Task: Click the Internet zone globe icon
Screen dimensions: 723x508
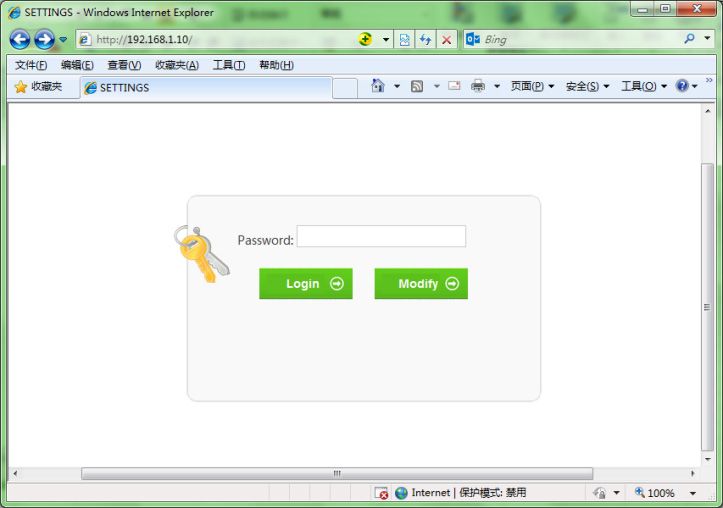Action: [402, 493]
